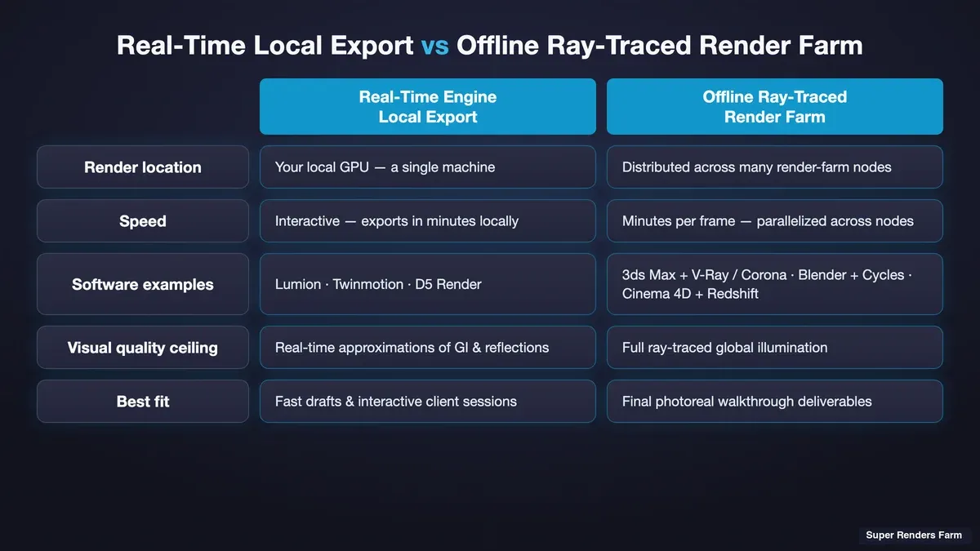This screenshot has width=980, height=551.
Task: Click the cell listing 3ds Max + V-Ray / Corona
Action: click(x=775, y=284)
